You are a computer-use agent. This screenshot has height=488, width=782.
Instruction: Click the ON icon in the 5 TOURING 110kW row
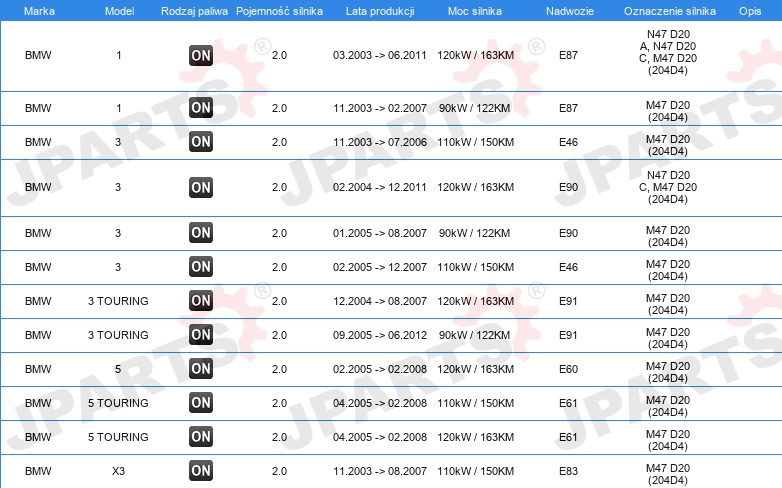[201, 403]
